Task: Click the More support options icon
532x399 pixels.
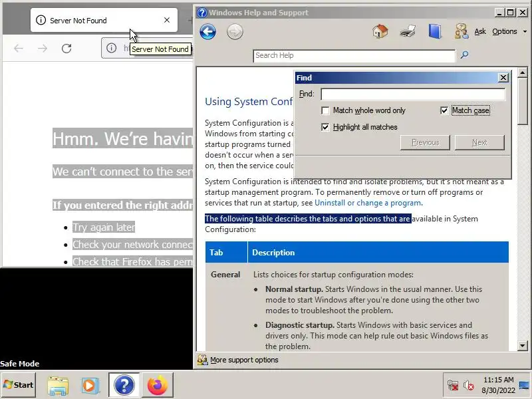Action: tap(203, 360)
